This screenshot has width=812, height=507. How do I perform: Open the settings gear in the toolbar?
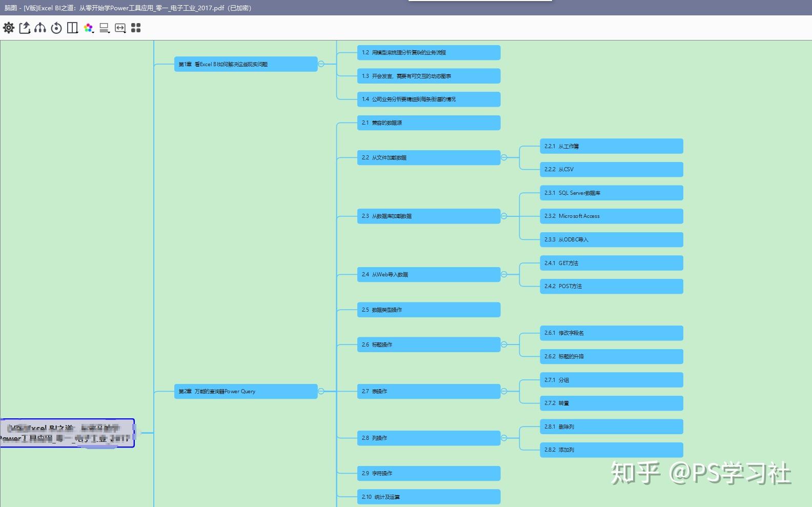[x=9, y=28]
